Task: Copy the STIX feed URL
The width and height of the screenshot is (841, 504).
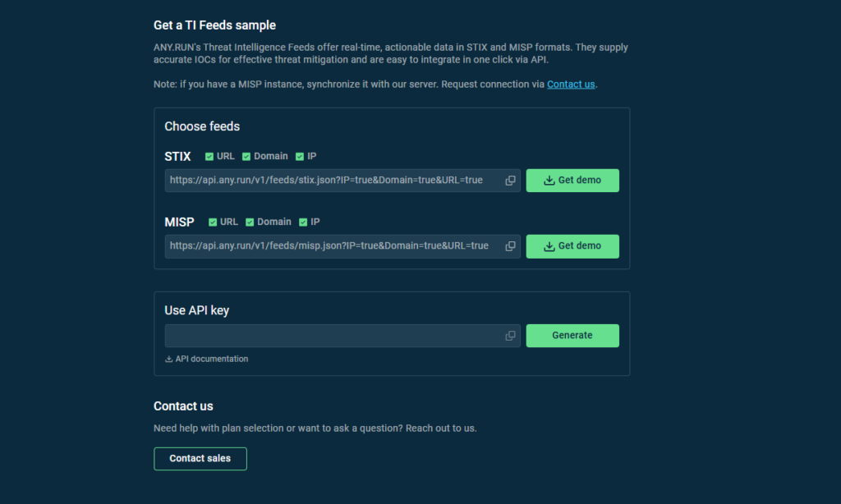Action: coord(510,181)
